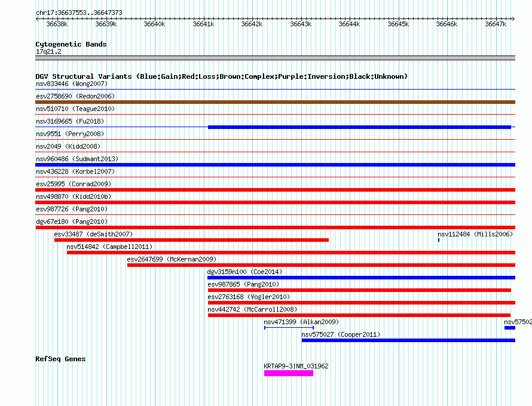This screenshot has width=532, height=406.
Task: Click the red nsv442742 (McCarroll2008) loss bar
Action: pyautogui.click(x=359, y=315)
